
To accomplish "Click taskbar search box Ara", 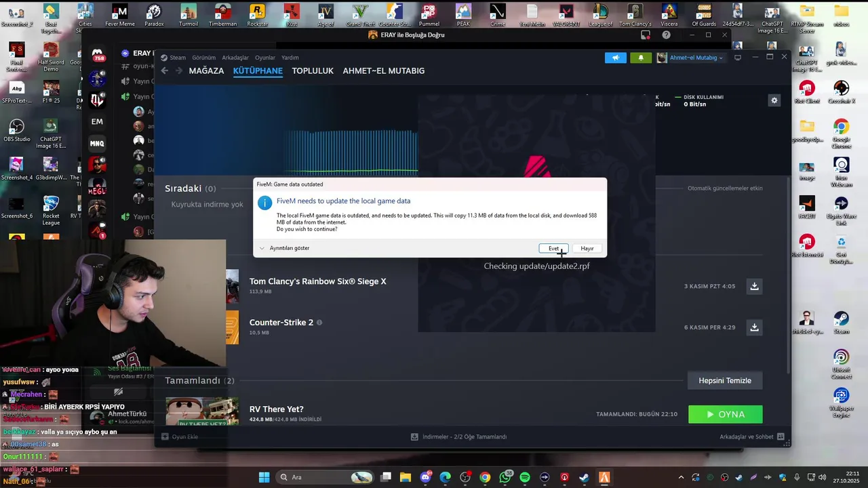I will click(x=326, y=477).
